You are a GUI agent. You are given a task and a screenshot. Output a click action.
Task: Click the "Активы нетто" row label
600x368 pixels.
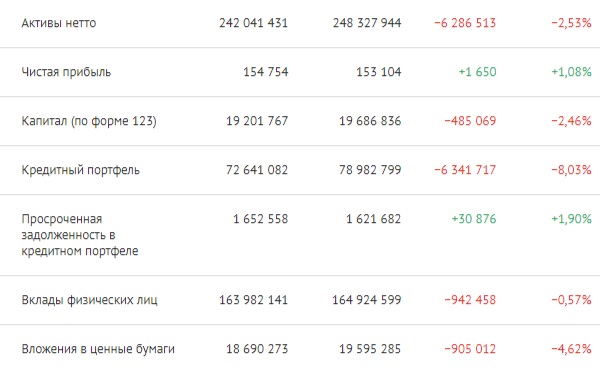click(x=59, y=23)
